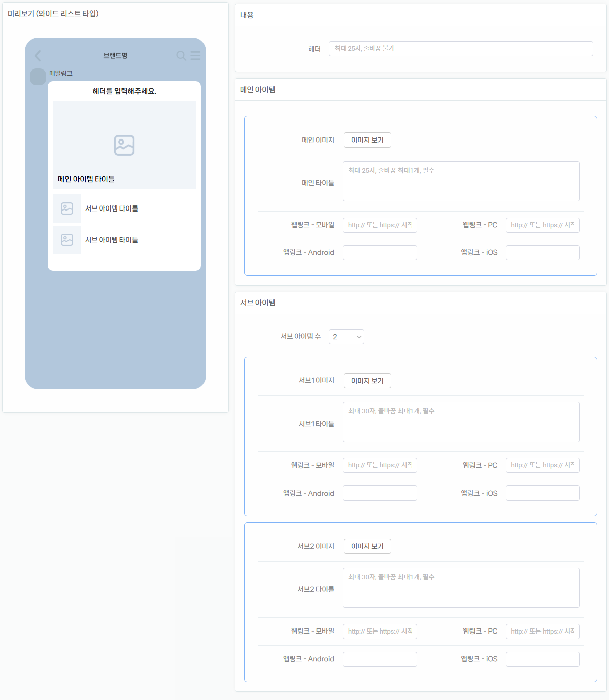The image size is (609, 700).
Task: Click the 서브2 타이틀 text area
Action: [461, 588]
